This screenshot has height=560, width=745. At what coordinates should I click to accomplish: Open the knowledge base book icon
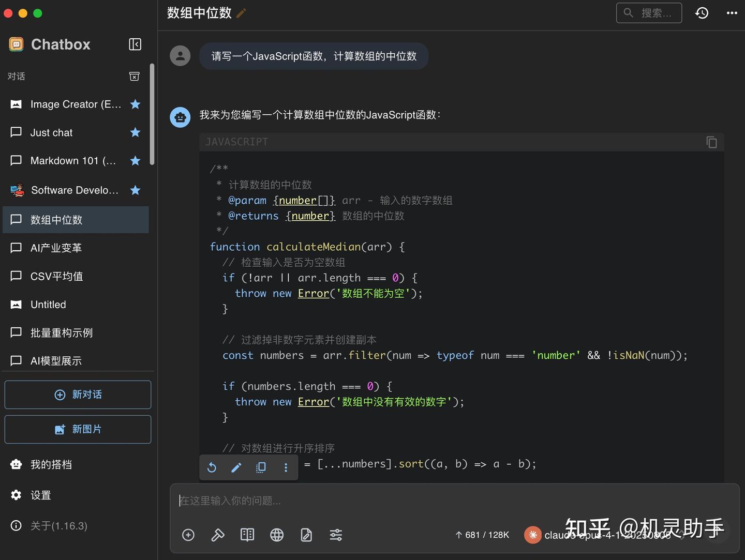tap(247, 535)
